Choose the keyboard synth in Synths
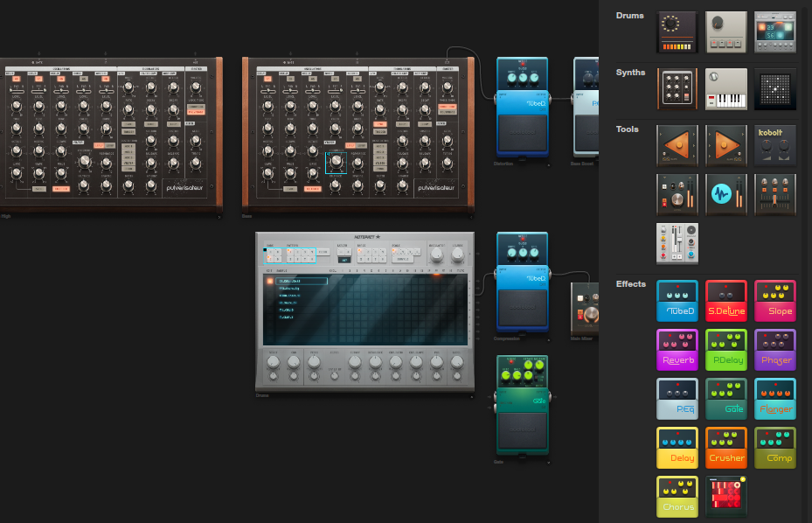This screenshot has height=523, width=812. coord(726,89)
